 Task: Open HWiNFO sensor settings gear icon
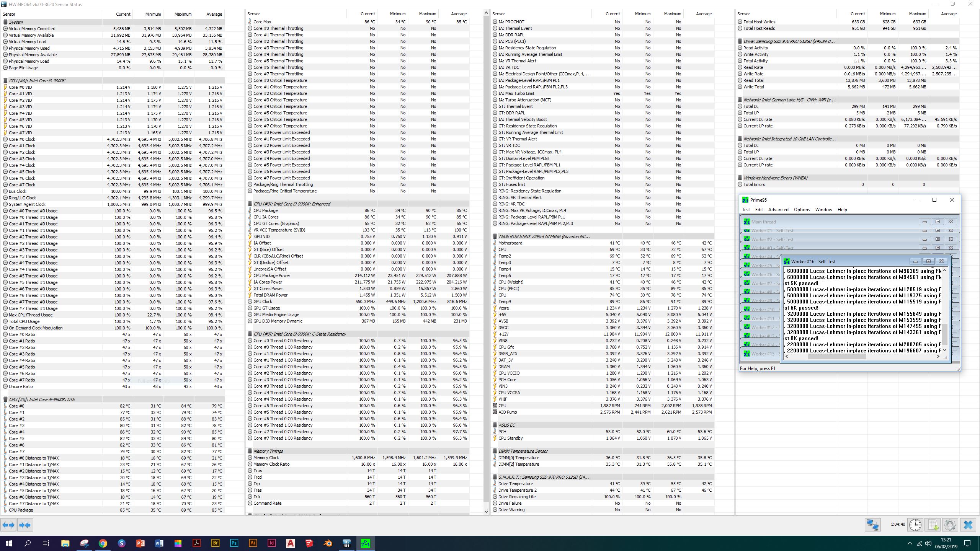pyautogui.click(x=950, y=525)
